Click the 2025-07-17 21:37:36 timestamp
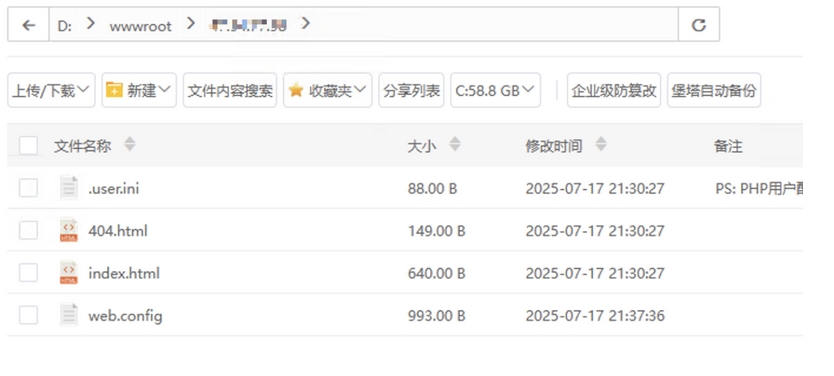This screenshot has width=834, height=376. (x=595, y=315)
